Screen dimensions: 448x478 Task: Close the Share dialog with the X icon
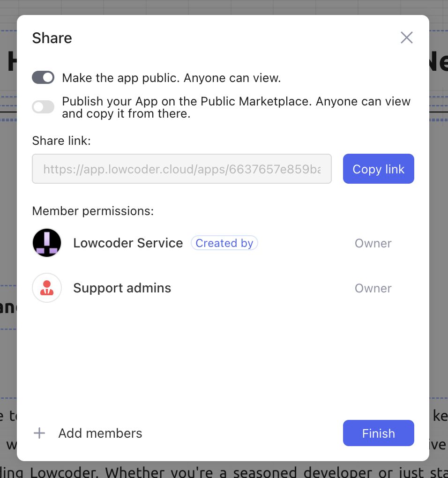(406, 38)
